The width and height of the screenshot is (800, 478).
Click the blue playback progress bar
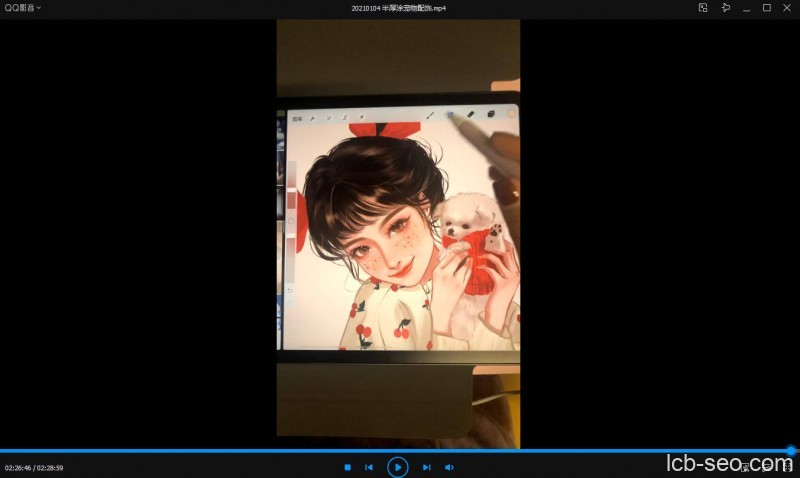[x=400, y=451]
